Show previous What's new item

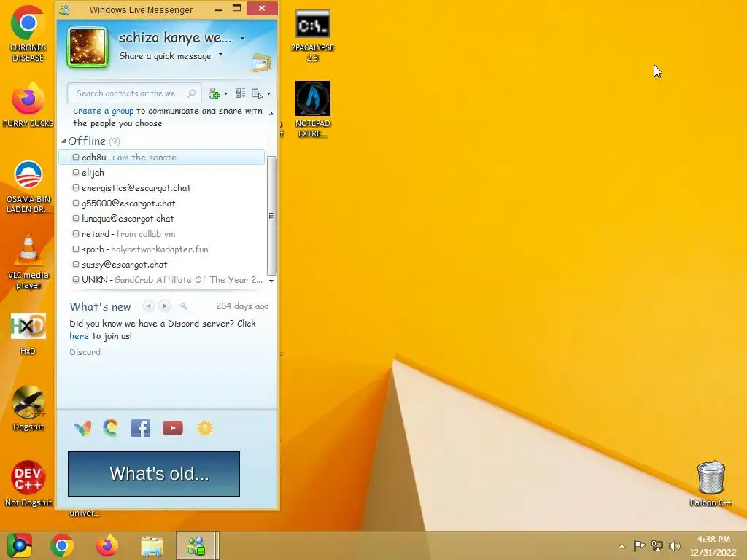[x=149, y=306]
